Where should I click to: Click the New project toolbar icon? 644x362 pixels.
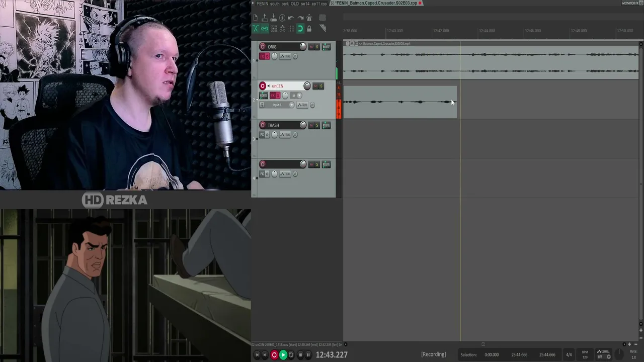coord(256,18)
